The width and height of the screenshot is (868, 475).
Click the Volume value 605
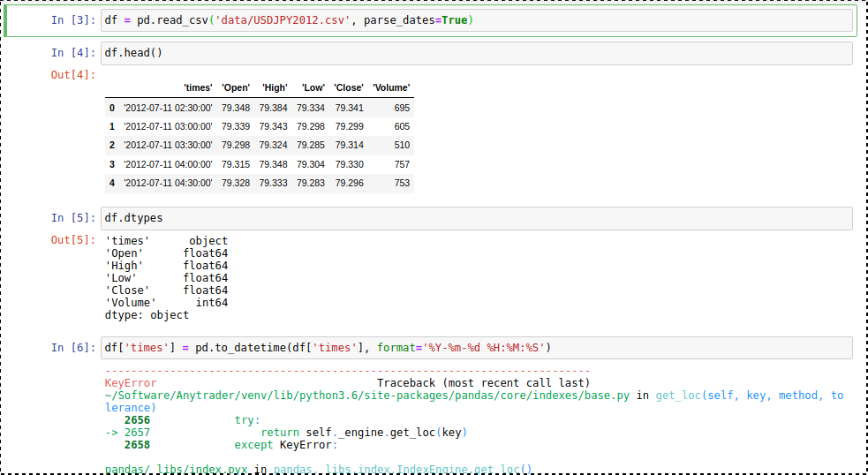click(x=402, y=127)
